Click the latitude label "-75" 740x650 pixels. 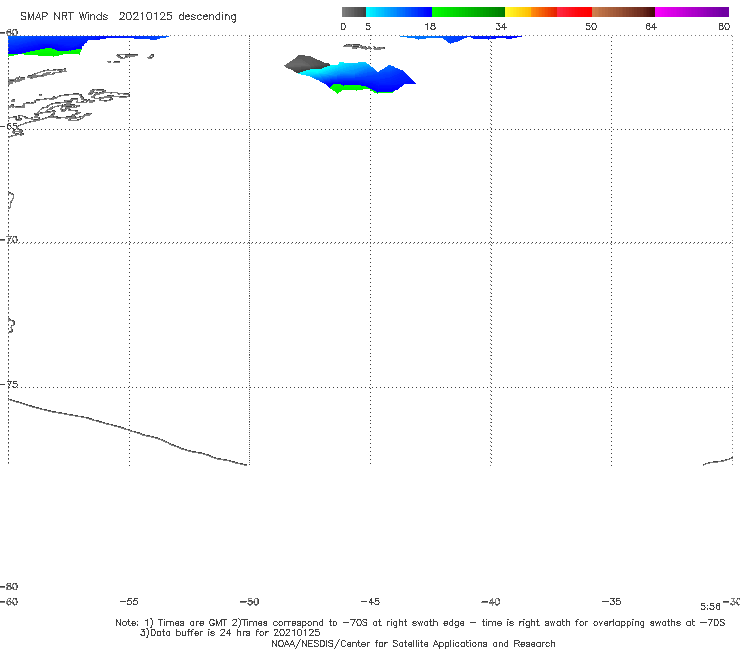point(9,384)
